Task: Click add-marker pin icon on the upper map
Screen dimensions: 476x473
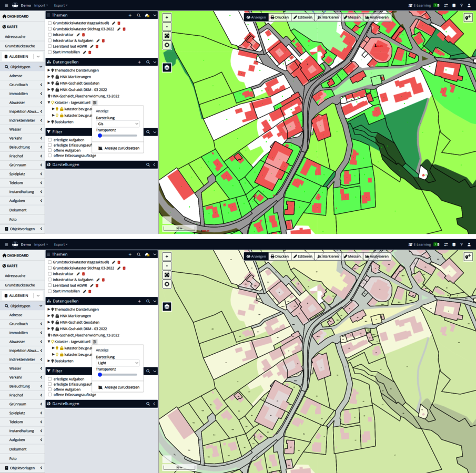Action: tap(468, 17)
